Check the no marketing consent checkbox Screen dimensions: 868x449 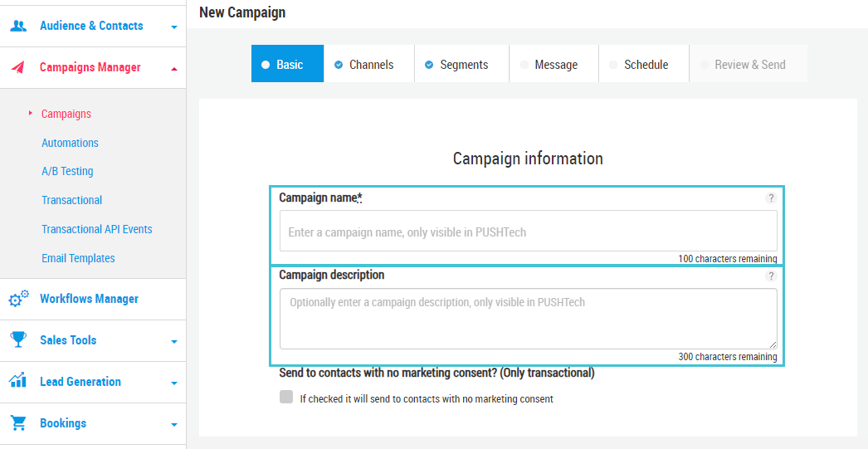pyautogui.click(x=286, y=397)
